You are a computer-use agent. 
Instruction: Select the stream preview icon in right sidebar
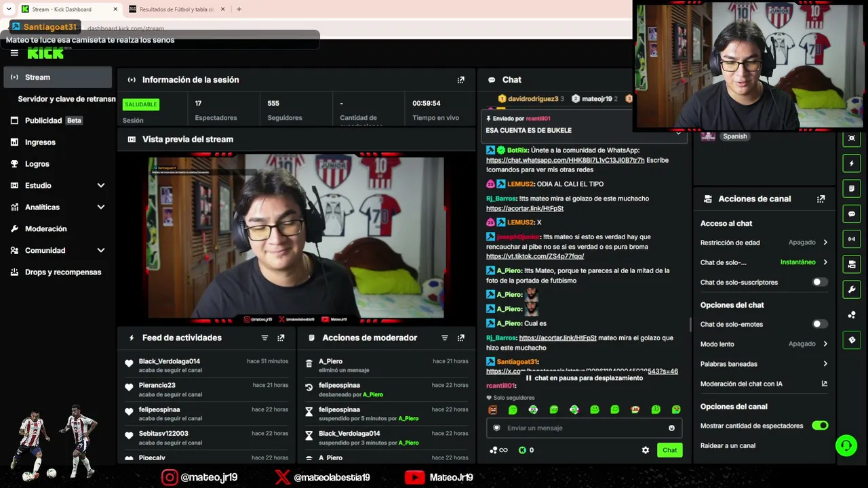pos(852,138)
